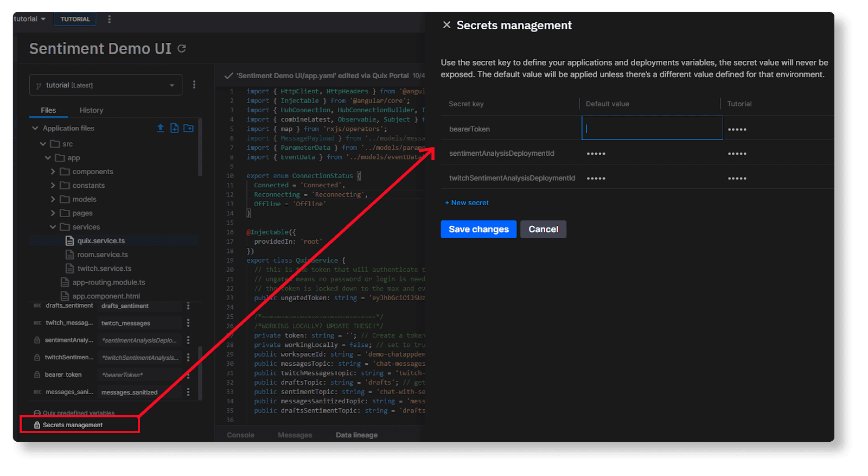Upload file to Application files
Screen dimensions: 868x476
click(x=161, y=128)
